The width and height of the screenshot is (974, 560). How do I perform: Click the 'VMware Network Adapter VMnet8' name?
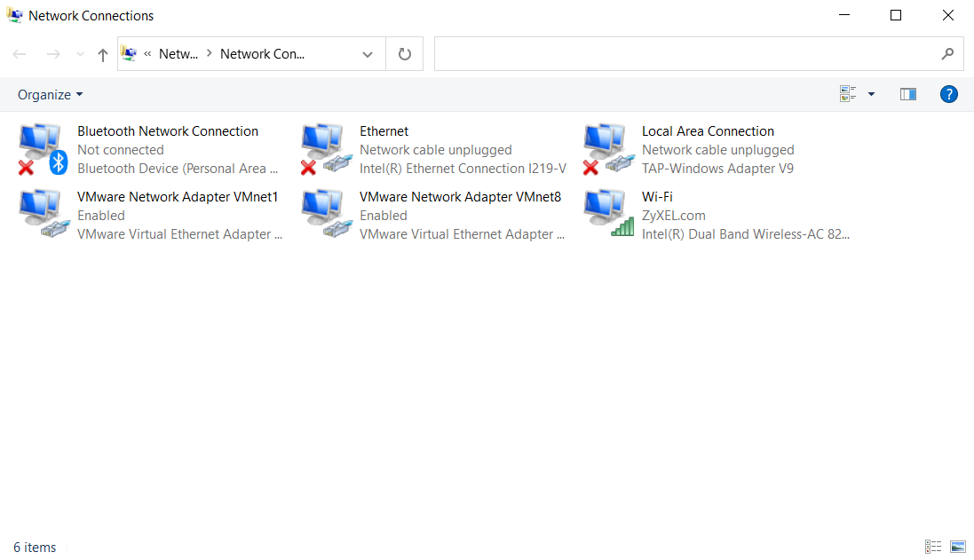click(x=460, y=197)
